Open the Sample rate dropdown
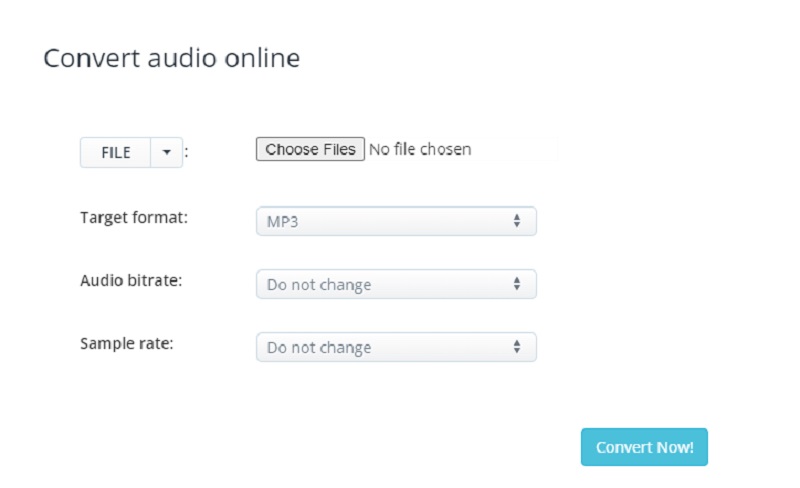Screen dimensions: 800x488 point(396,347)
